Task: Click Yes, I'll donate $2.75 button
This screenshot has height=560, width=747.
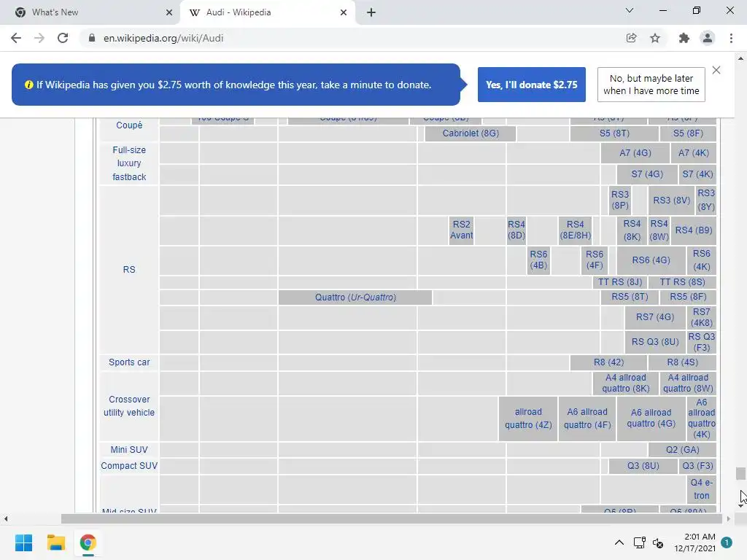Action: point(532,85)
